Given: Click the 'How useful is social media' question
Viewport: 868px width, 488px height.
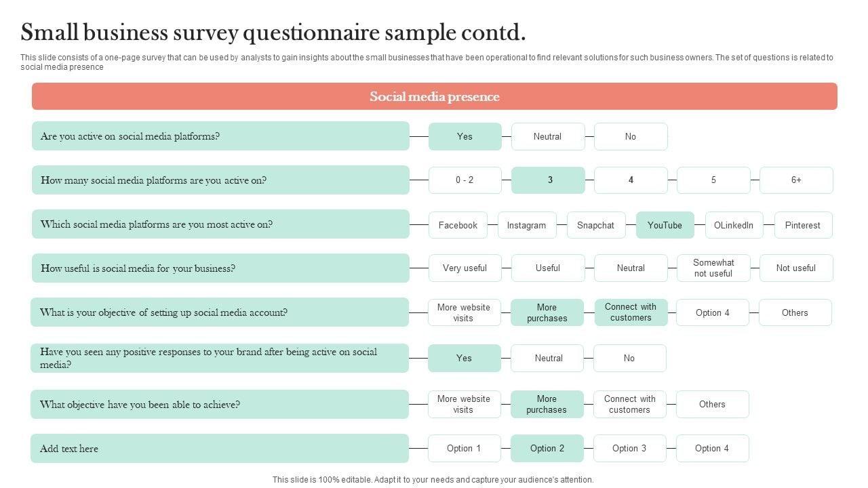Looking at the screenshot, I should coord(220,268).
